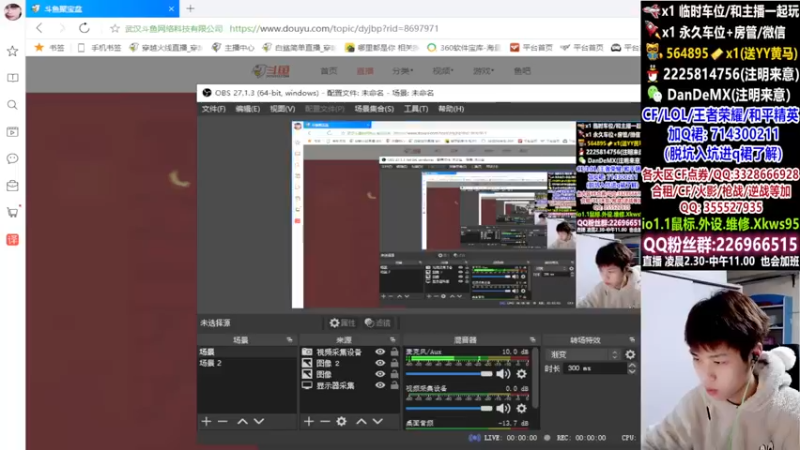This screenshot has height=450, width=800.
Task: Open 视频采集设备 audio settings gear in mixer
Action: 521,408
